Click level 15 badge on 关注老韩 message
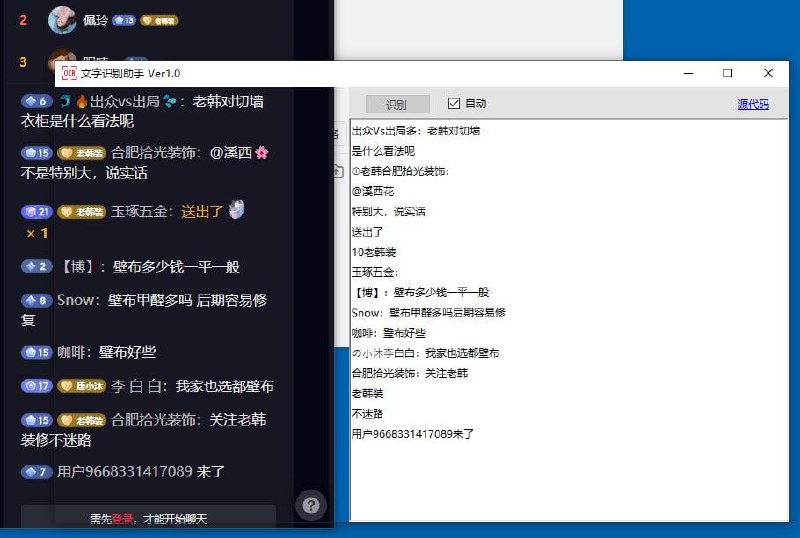 pos(37,420)
